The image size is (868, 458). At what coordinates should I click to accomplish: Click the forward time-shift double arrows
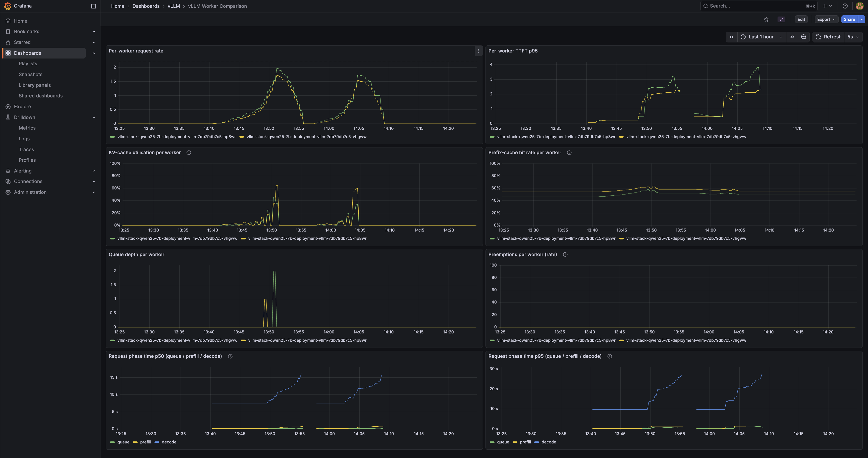pos(792,37)
